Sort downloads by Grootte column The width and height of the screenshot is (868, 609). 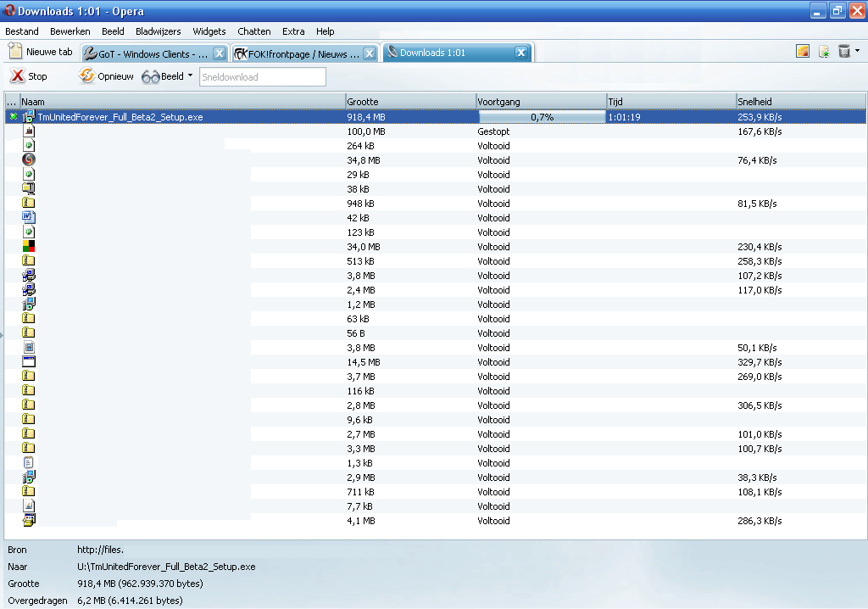click(410, 102)
